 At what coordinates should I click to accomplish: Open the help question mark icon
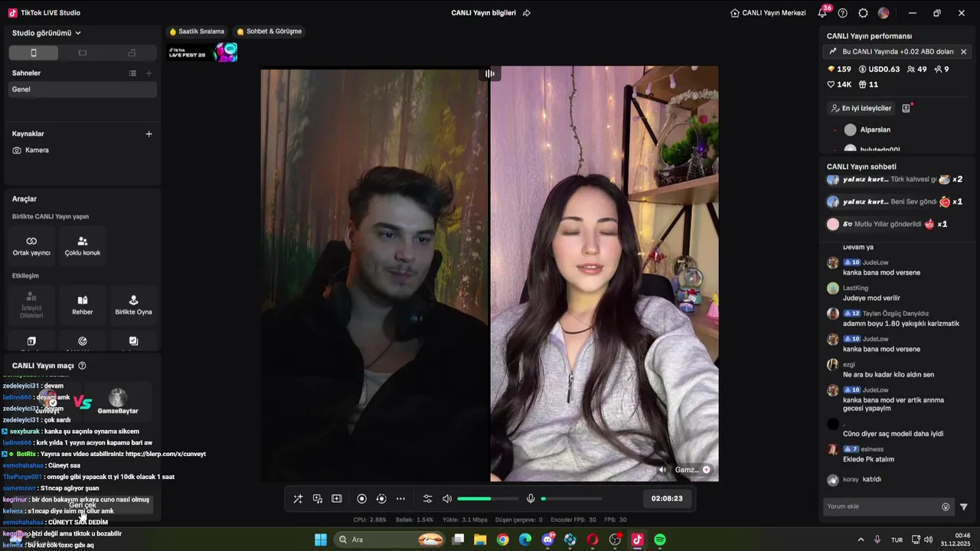click(x=843, y=13)
